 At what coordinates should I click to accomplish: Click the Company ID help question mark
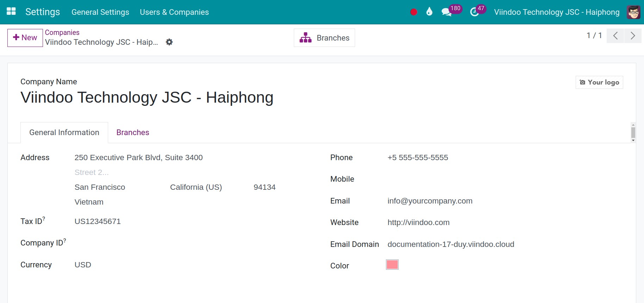(65, 240)
